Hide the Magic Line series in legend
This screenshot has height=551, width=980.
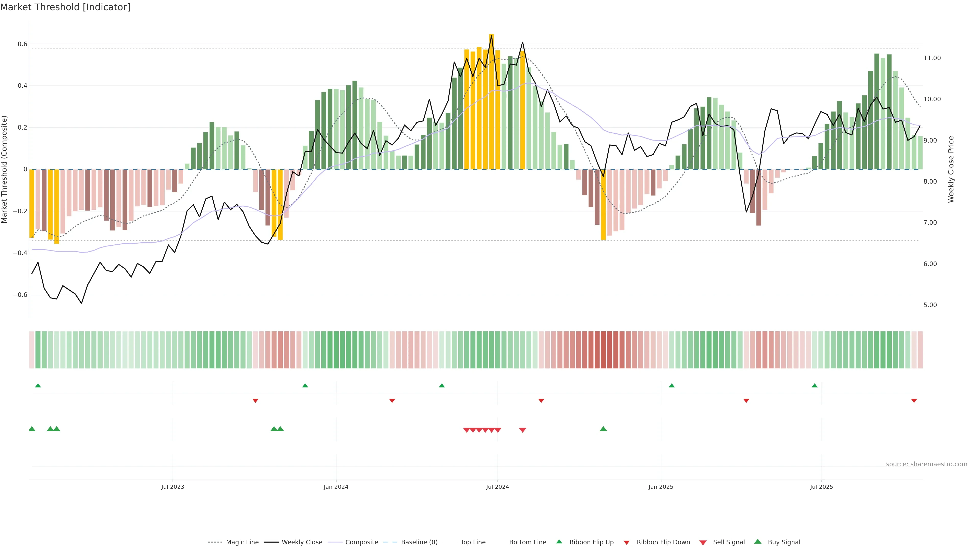tap(242, 542)
